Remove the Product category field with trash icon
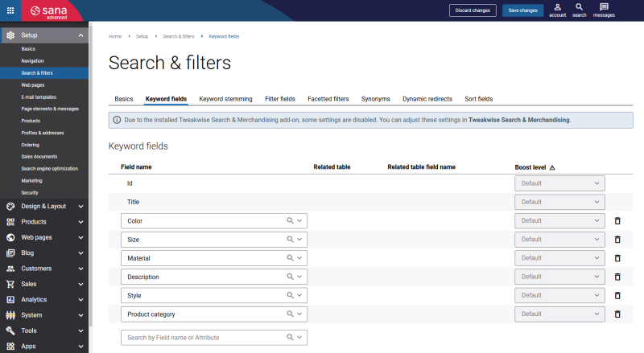Screen dimensions: 644x353 [x=617, y=314]
